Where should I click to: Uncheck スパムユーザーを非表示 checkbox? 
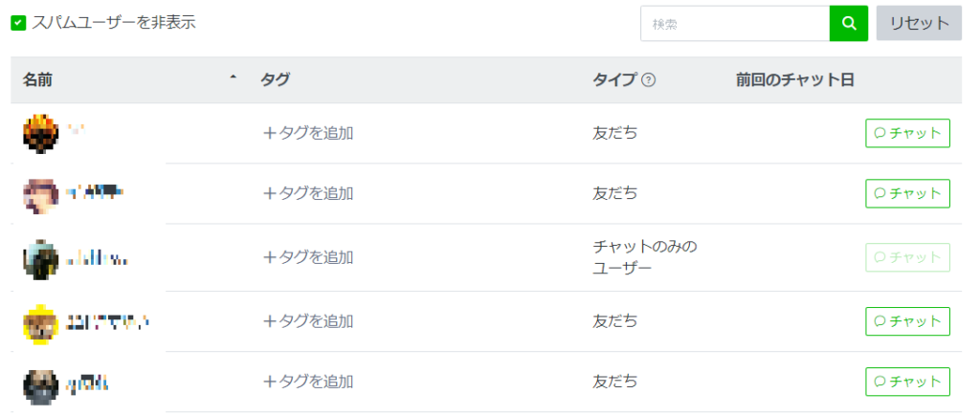point(18,24)
